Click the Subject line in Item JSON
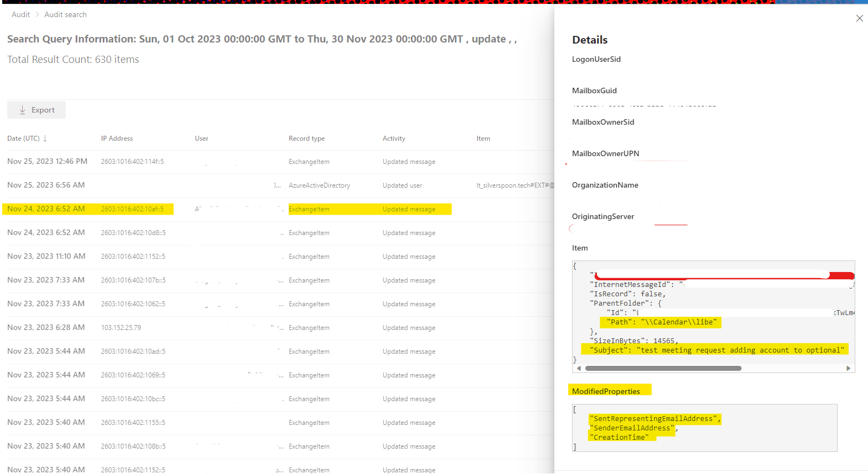Screen dimensions: 868x474 click(717, 350)
